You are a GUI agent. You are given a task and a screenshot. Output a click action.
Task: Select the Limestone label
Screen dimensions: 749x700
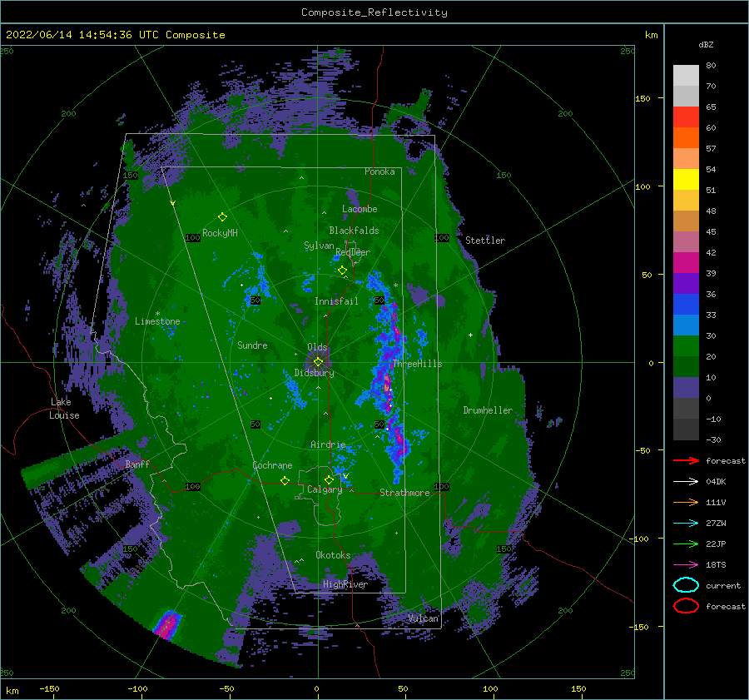tap(157, 321)
